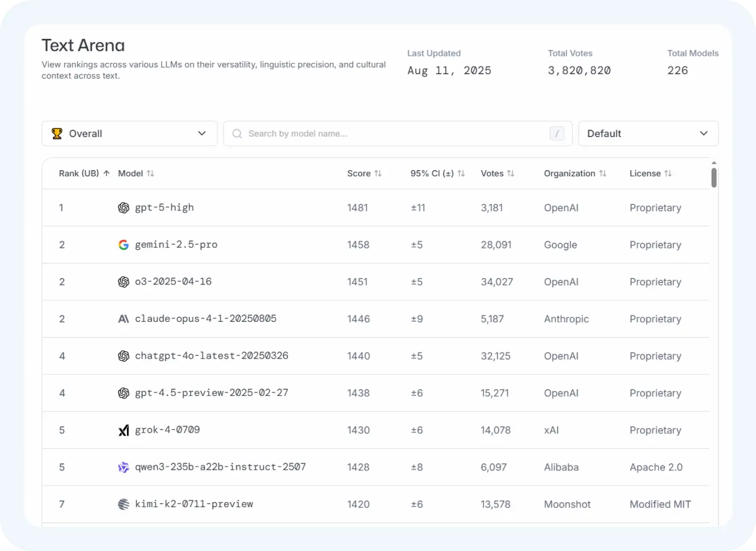Click the OpenAI logo beside o3-2025-04-16

pos(123,282)
